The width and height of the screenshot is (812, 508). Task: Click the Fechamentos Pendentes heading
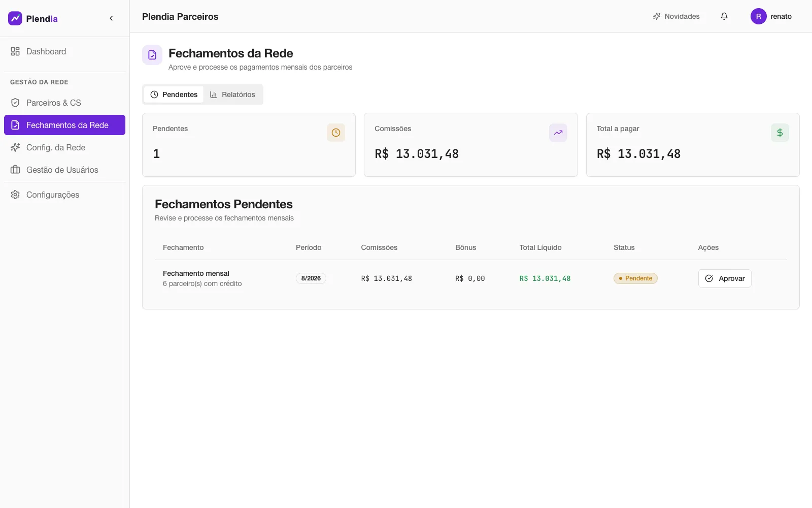224,204
